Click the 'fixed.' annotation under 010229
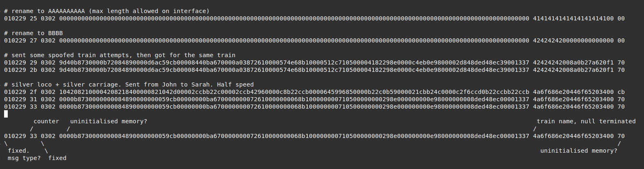Image resolution: width=644 pixels, height=169 pixels. click(x=19, y=151)
